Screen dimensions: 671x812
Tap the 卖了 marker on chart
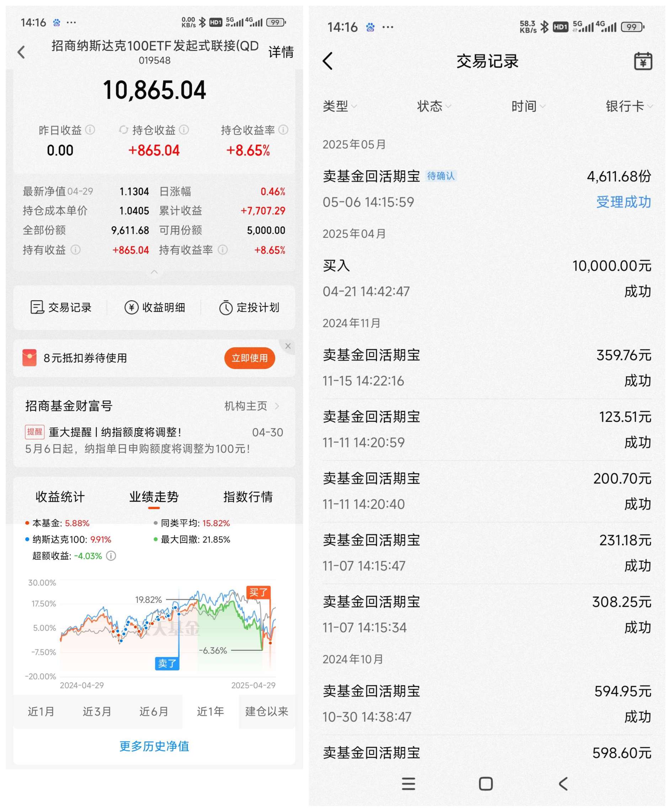click(x=167, y=663)
